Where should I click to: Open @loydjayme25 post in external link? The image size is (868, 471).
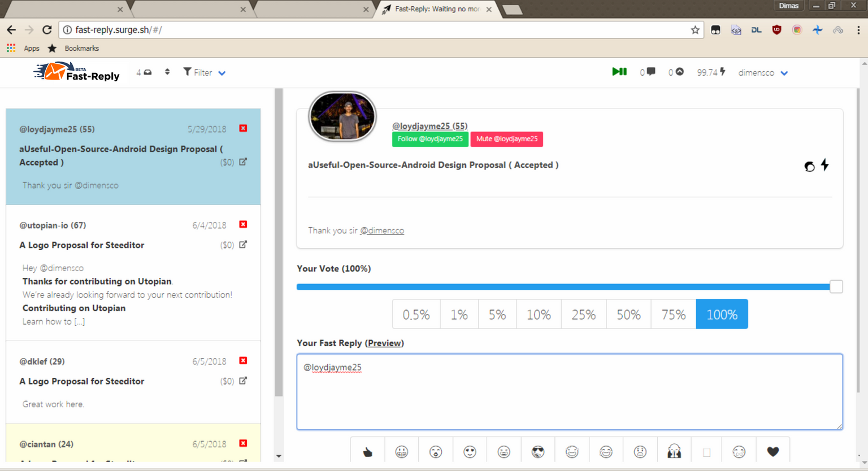point(243,162)
